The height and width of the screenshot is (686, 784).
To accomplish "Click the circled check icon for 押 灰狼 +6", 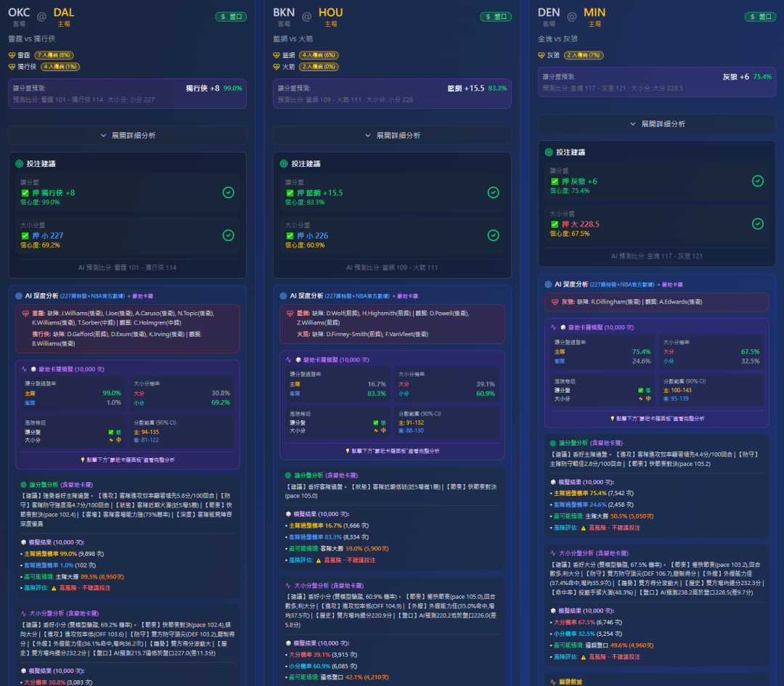I will point(758,181).
